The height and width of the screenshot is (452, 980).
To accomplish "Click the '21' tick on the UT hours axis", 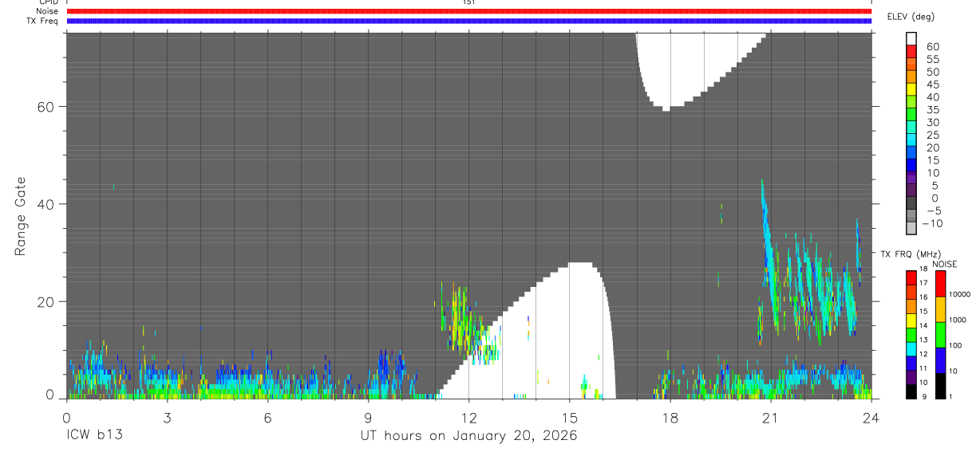I will pos(771,418).
